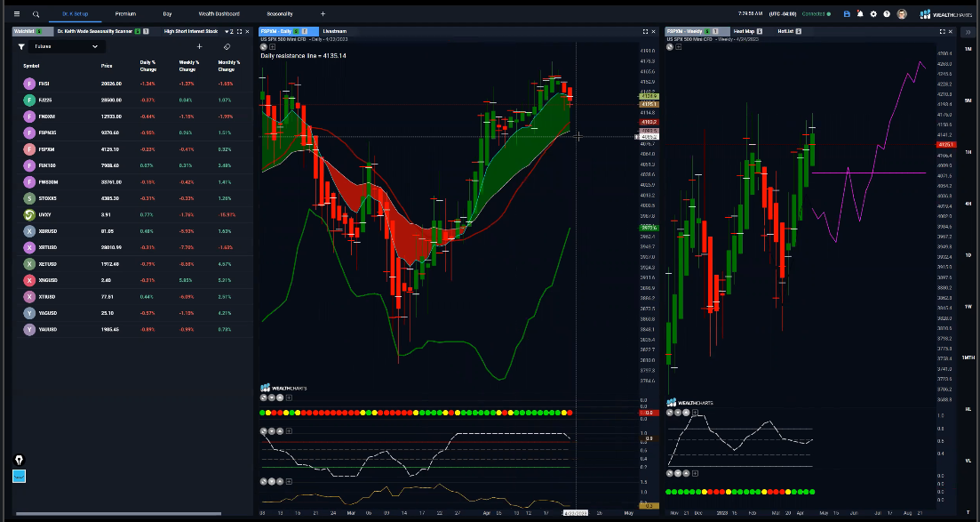Click the blue chart widget icon
Viewport: 980px width, 522px height.
click(x=19, y=477)
